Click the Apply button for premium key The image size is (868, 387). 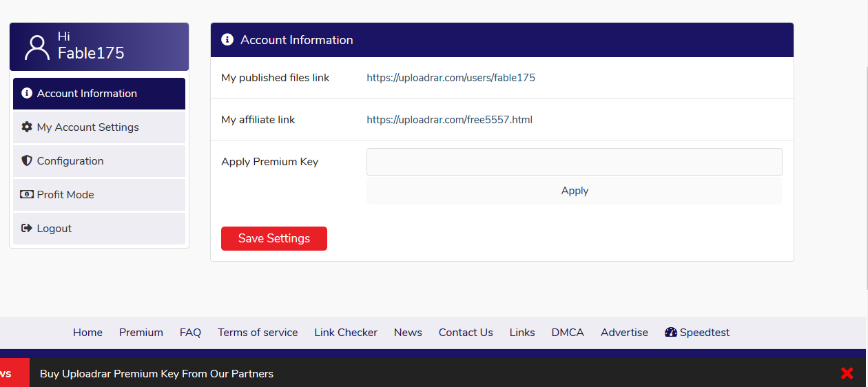tap(575, 191)
